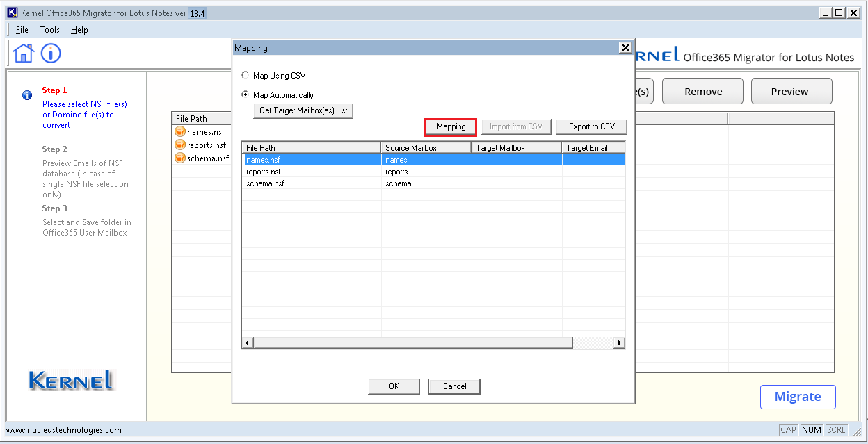Click the Source Mailbox column header
The height and width of the screenshot is (444, 868).
pos(426,147)
